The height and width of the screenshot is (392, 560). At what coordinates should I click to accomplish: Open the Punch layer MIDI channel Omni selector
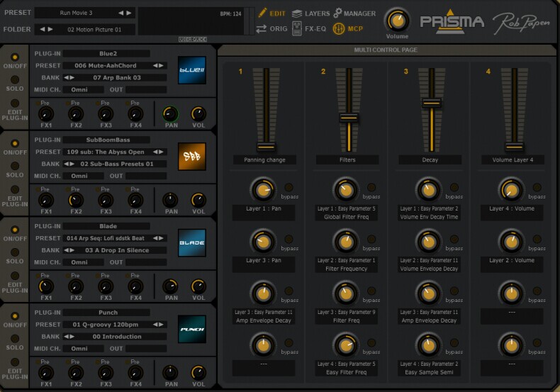pos(84,348)
